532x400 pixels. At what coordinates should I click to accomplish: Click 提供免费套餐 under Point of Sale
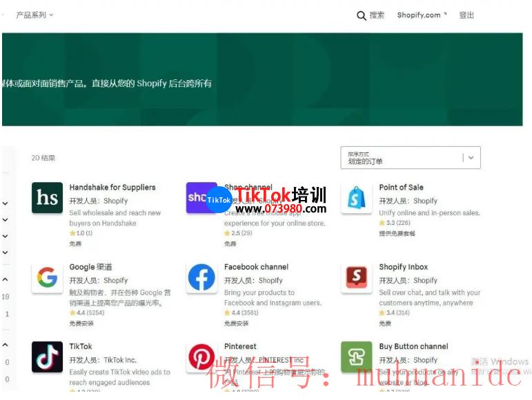pos(397,234)
